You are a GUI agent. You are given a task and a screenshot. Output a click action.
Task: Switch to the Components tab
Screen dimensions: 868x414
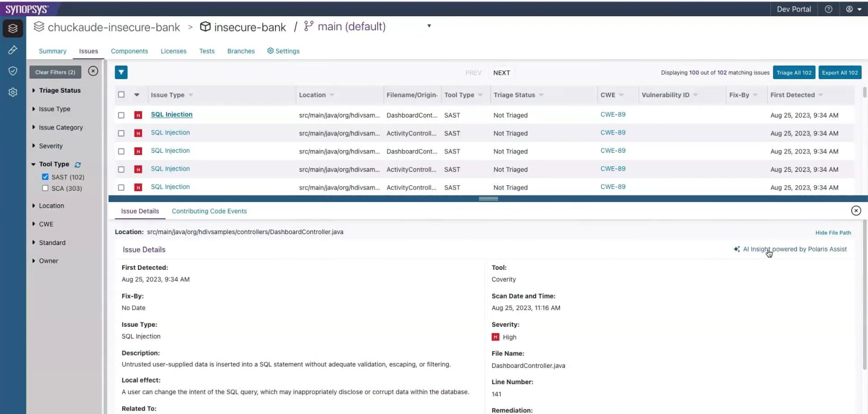pyautogui.click(x=129, y=51)
